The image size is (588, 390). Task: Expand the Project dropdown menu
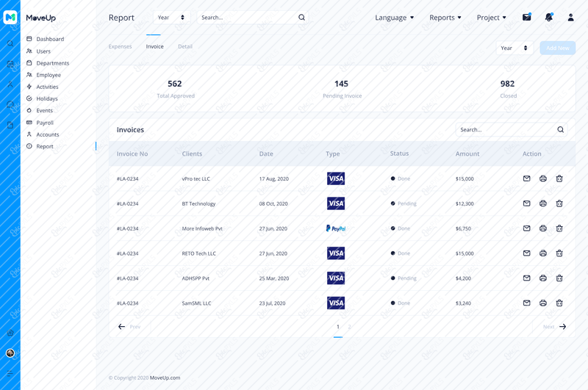491,18
